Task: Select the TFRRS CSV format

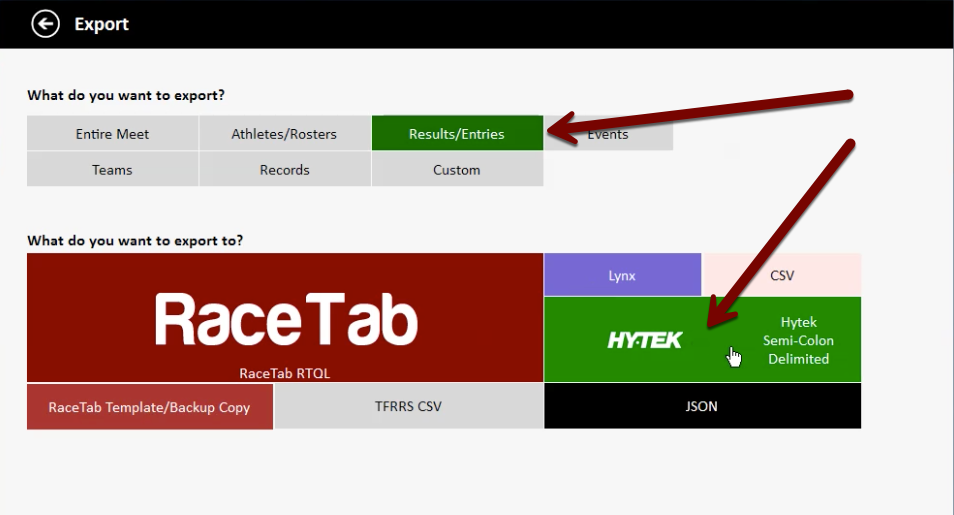Action: (x=408, y=406)
